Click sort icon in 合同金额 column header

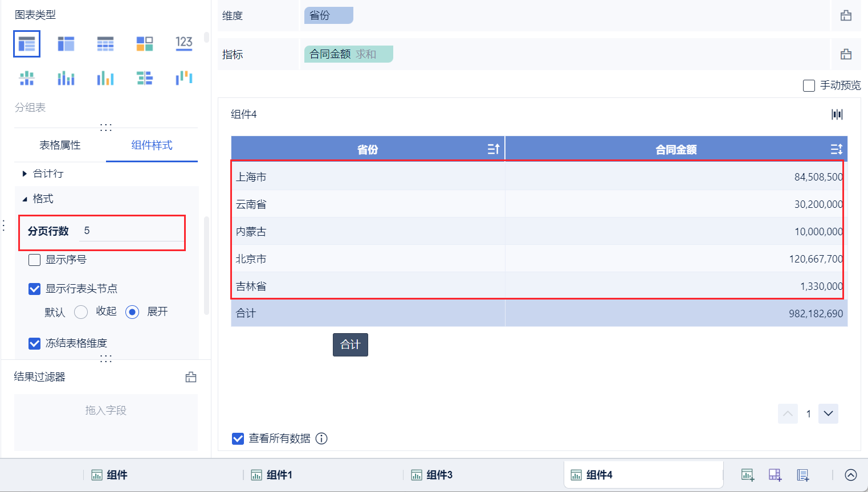[x=836, y=149]
